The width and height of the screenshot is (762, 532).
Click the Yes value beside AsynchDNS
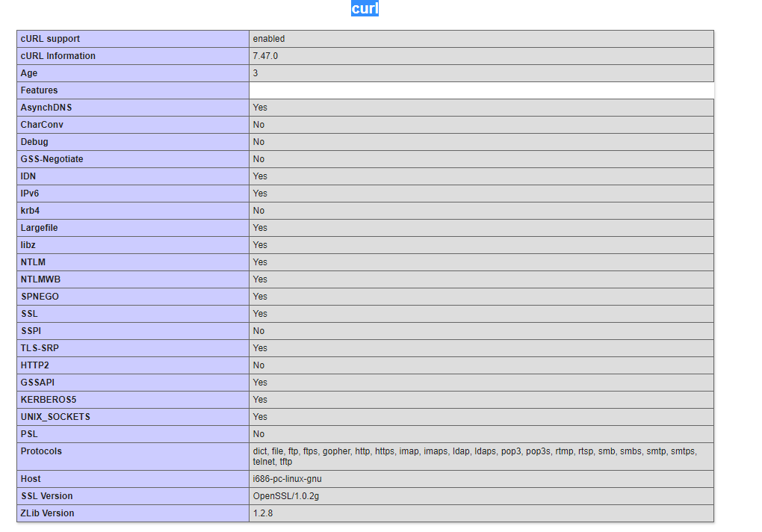260,108
